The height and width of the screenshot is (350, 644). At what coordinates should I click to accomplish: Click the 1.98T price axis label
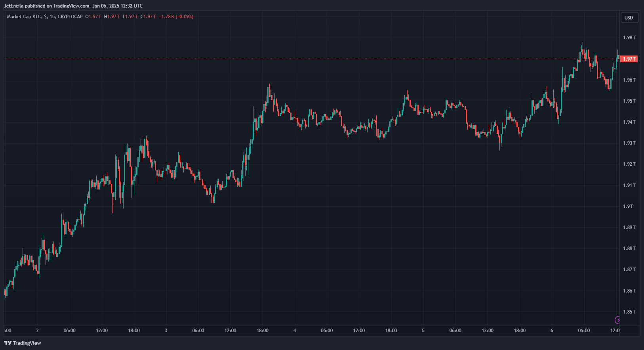629,38
